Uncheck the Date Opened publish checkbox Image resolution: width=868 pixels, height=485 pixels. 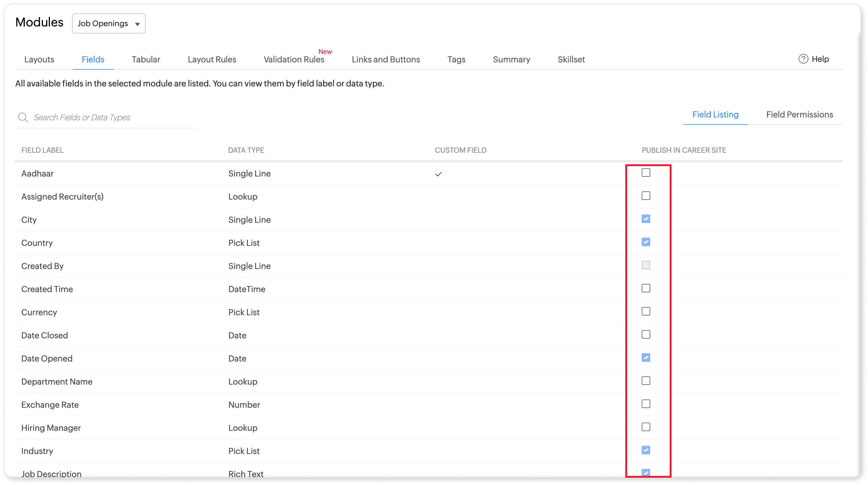646,358
